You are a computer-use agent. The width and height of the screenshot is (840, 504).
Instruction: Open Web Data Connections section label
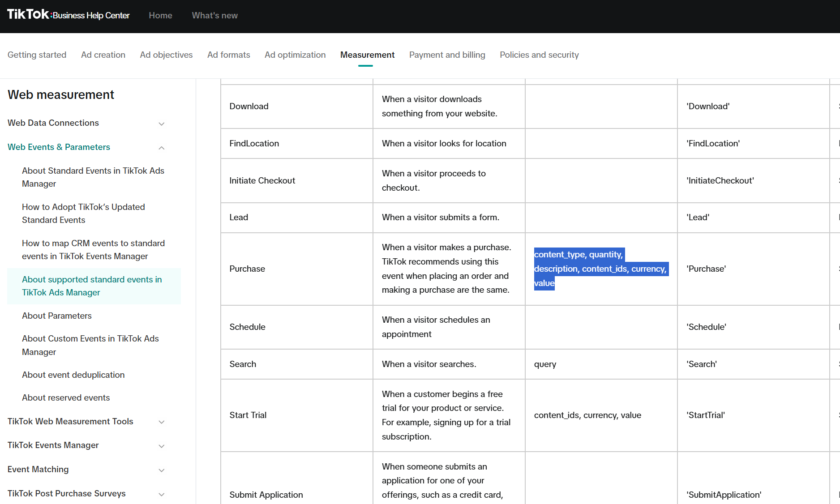coord(53,123)
